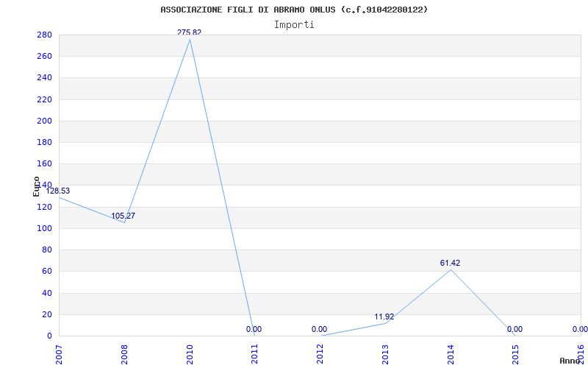This screenshot has height=368, width=588.
Task: Click the 2007 x-axis year label
Action: pyautogui.click(x=60, y=355)
